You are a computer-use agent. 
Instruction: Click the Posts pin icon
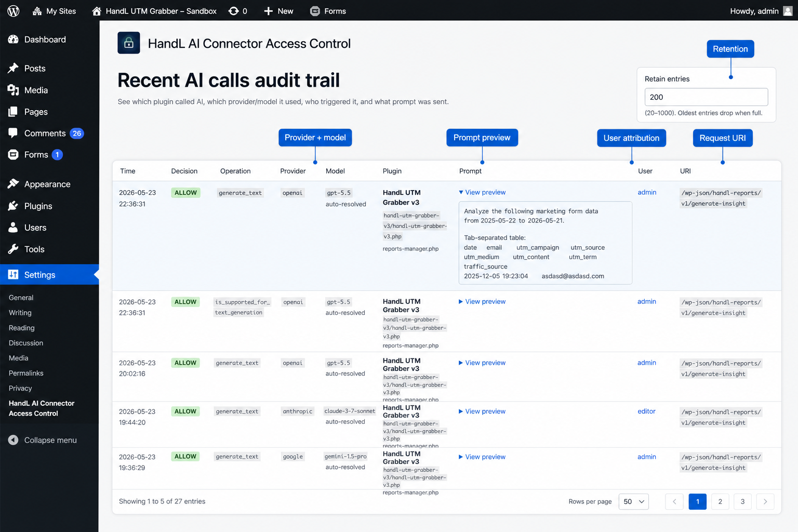coord(14,68)
